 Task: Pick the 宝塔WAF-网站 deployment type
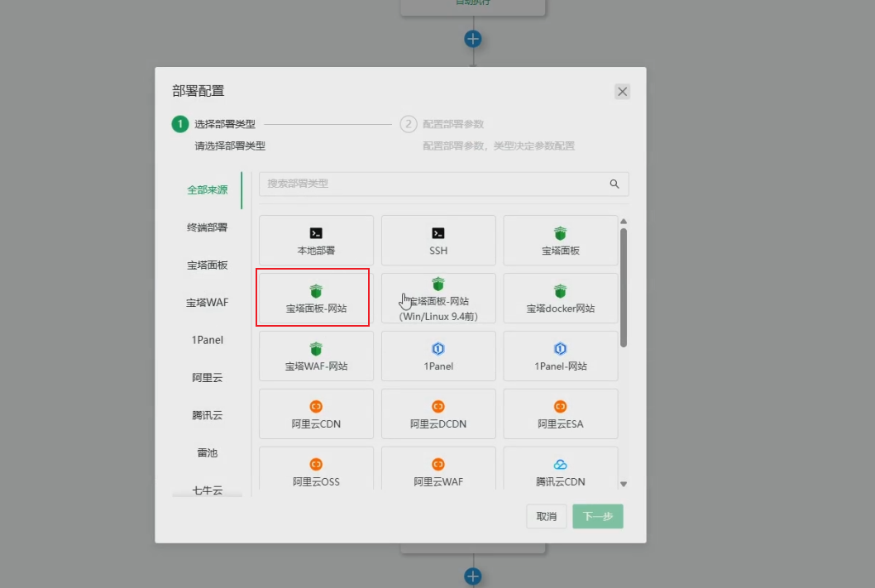tap(315, 356)
